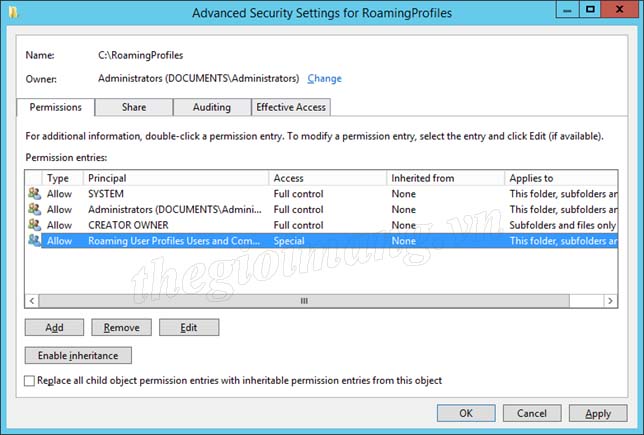Click the right arrow of the horizontal scrollbar
The width and height of the screenshot is (644, 435).
(610, 301)
